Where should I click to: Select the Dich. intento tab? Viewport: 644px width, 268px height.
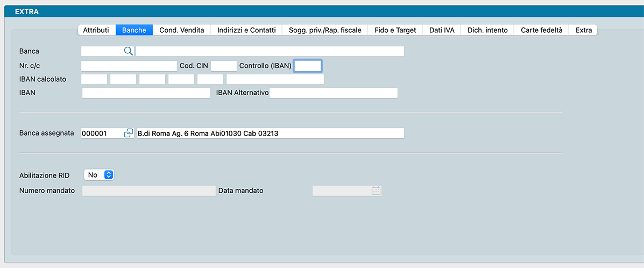pos(487,30)
